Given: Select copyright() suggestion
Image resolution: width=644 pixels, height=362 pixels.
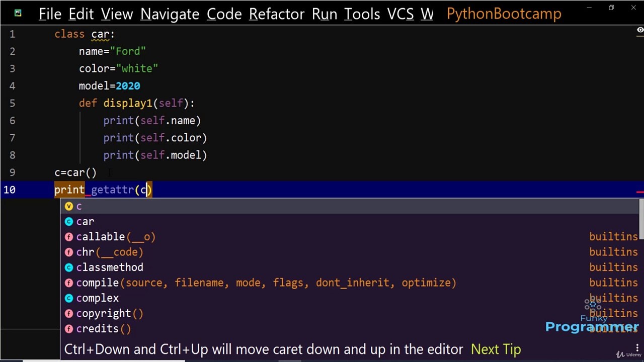Looking at the screenshot, I should (x=350, y=313).
